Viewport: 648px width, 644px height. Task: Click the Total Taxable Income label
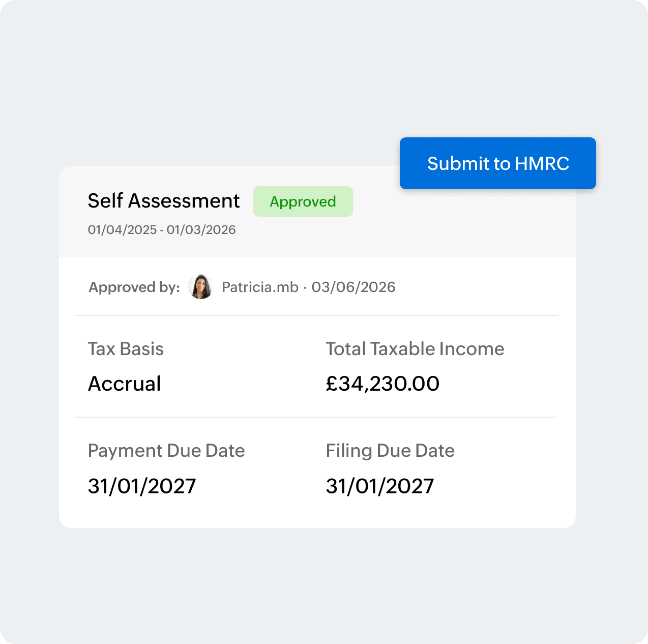tap(415, 349)
